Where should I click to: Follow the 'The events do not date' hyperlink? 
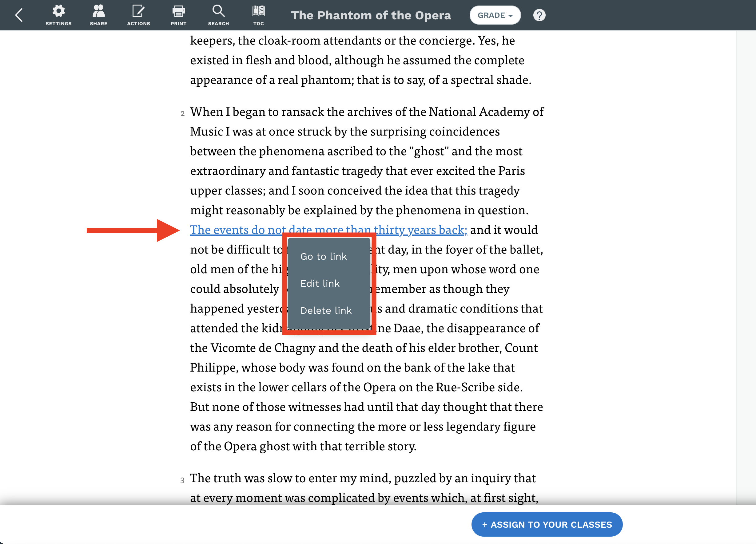pos(329,230)
